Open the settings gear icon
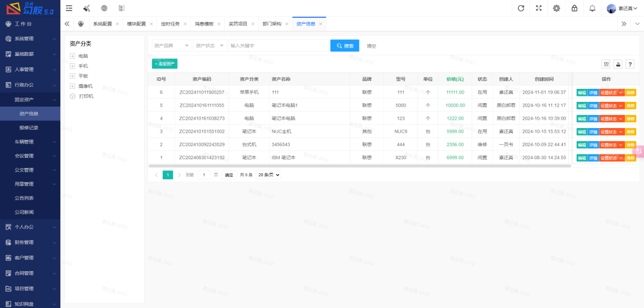Image resolution: width=644 pixels, height=308 pixels. (x=556, y=8)
